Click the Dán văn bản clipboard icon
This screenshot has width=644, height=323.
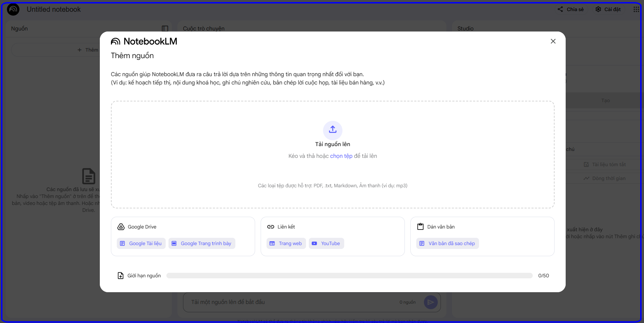pyautogui.click(x=420, y=227)
